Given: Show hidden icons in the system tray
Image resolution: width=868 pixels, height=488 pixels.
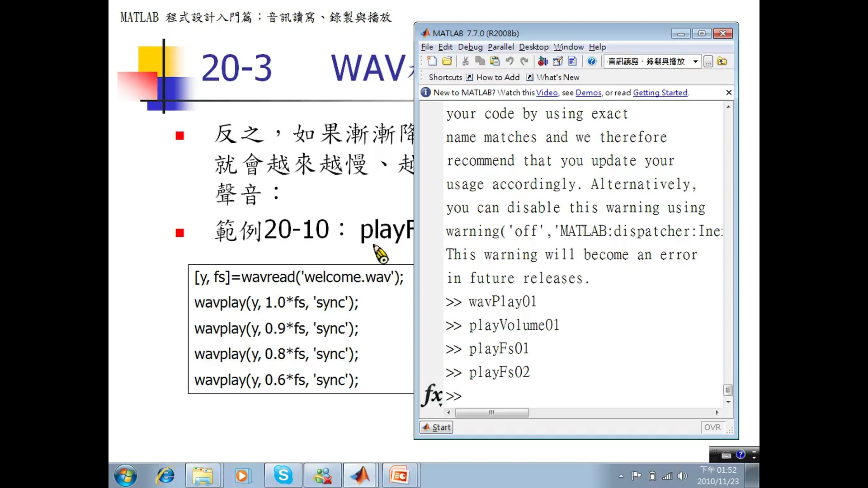Looking at the screenshot, I should pyautogui.click(x=621, y=475).
